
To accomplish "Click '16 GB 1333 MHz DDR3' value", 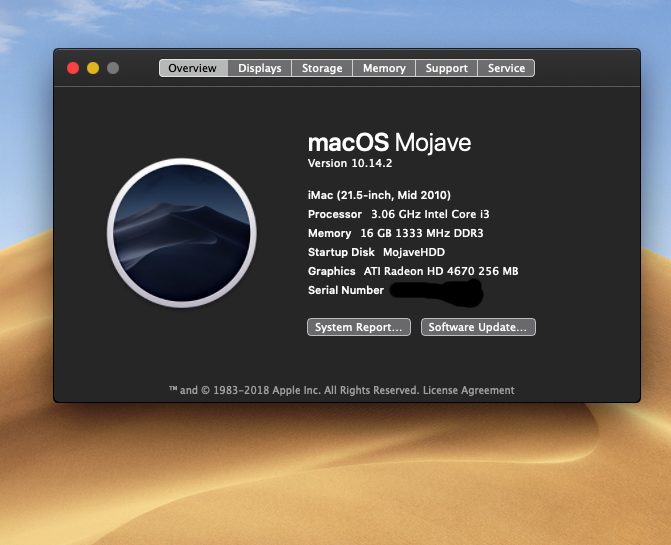I will pyautogui.click(x=422, y=233).
